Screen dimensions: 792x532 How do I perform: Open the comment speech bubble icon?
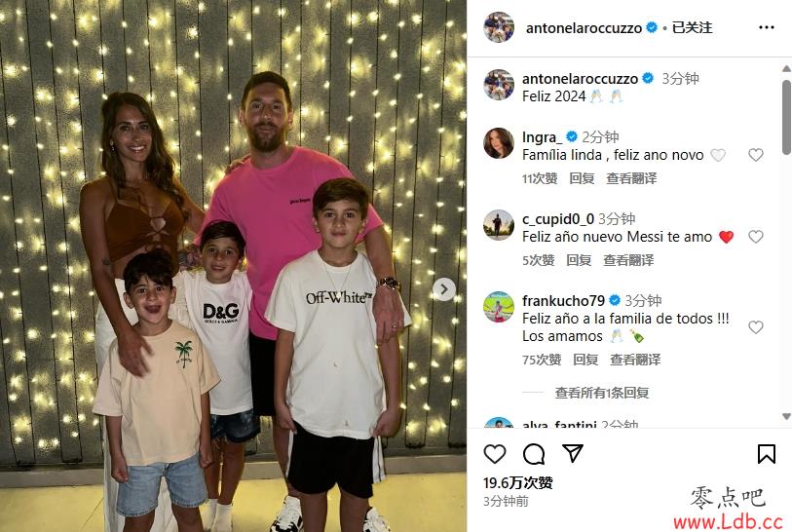534,454
